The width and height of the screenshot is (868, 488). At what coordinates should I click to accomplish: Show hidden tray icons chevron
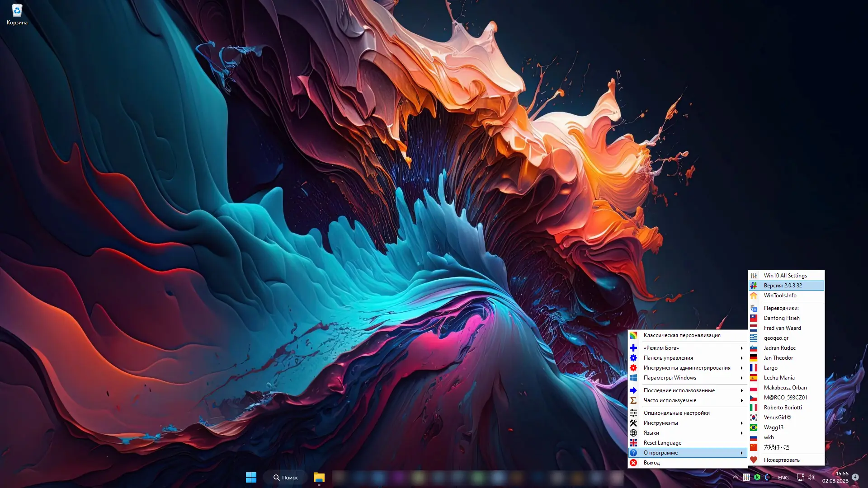(735, 477)
